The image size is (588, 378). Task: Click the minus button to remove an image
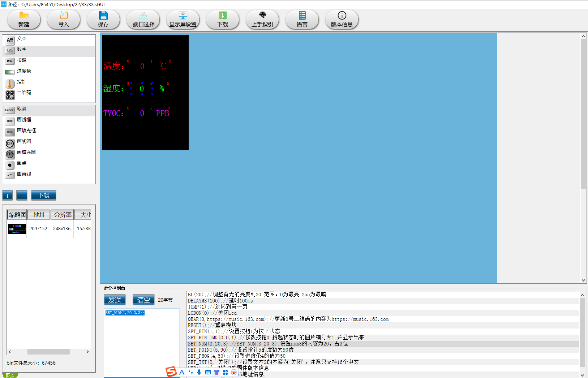click(x=22, y=196)
